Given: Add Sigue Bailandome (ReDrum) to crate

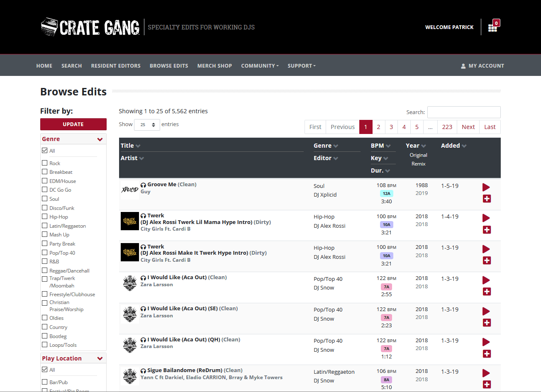Looking at the screenshot, I should 487,385.
